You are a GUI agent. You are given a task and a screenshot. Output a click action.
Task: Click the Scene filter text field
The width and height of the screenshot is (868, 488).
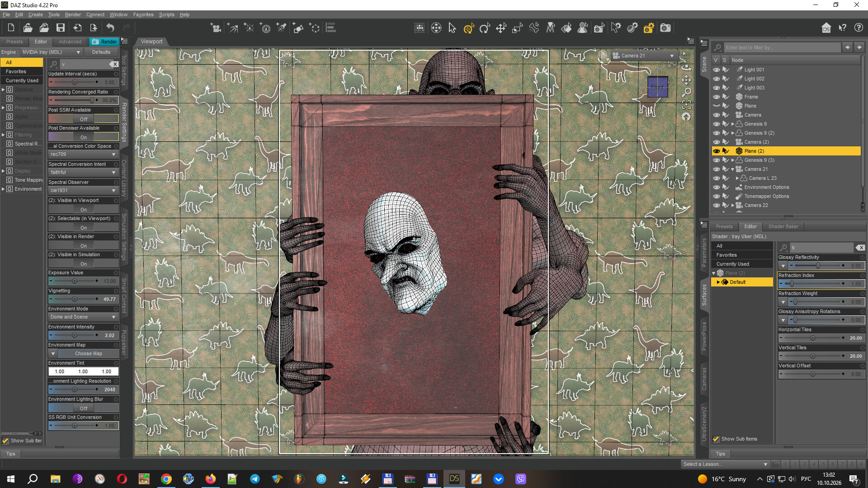(x=782, y=47)
